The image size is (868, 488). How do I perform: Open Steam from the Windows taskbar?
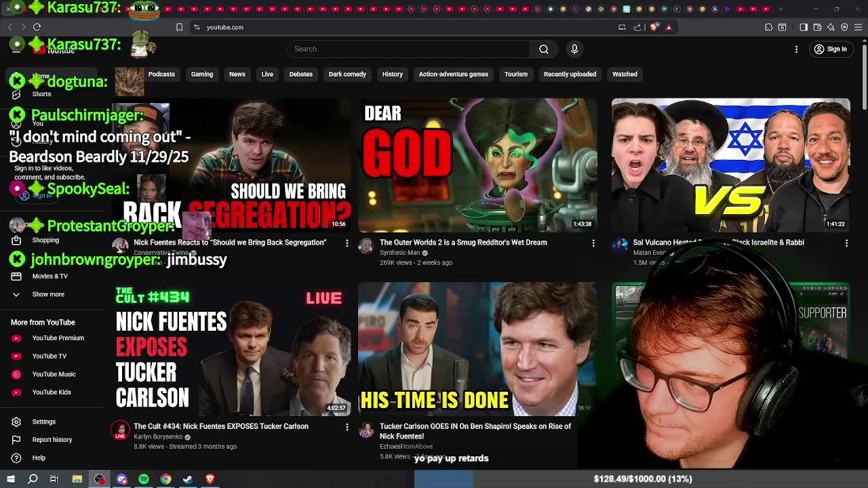click(188, 479)
